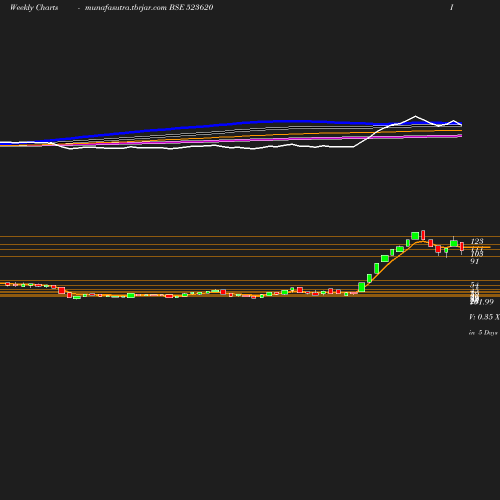This screenshot has width=500, height=500.
Task: Select the "91" price level label
Action: coord(475,262)
